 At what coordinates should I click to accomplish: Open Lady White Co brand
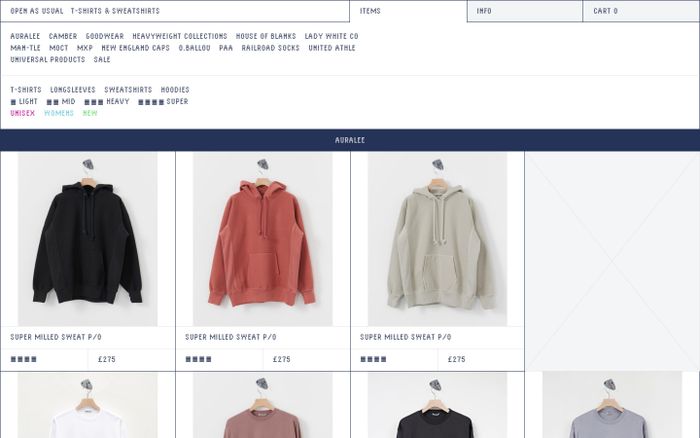332,36
